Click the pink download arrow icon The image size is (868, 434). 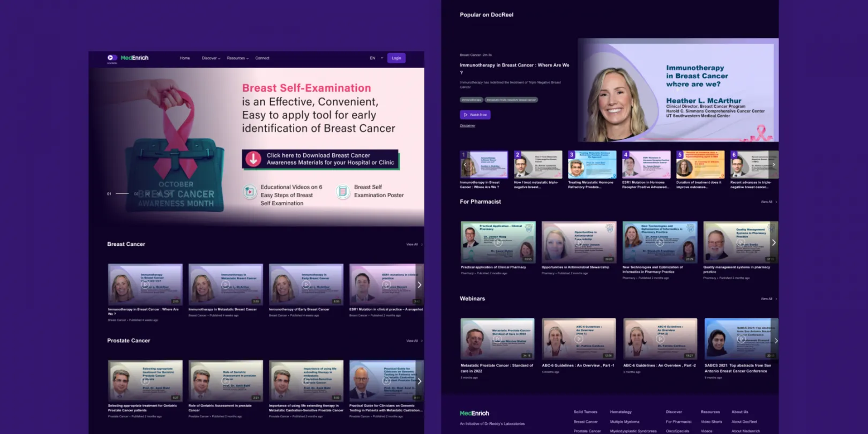pyautogui.click(x=253, y=159)
